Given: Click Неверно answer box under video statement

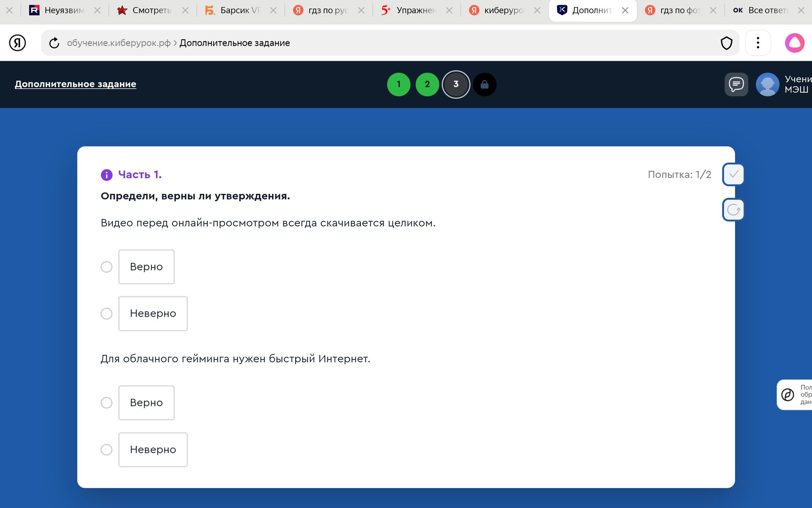Looking at the screenshot, I should (x=153, y=314).
